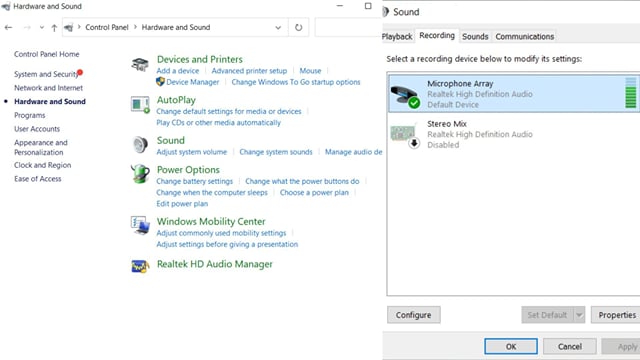This screenshot has height=360, width=640.
Task: Open Advanced printer setup
Action: pos(249,71)
